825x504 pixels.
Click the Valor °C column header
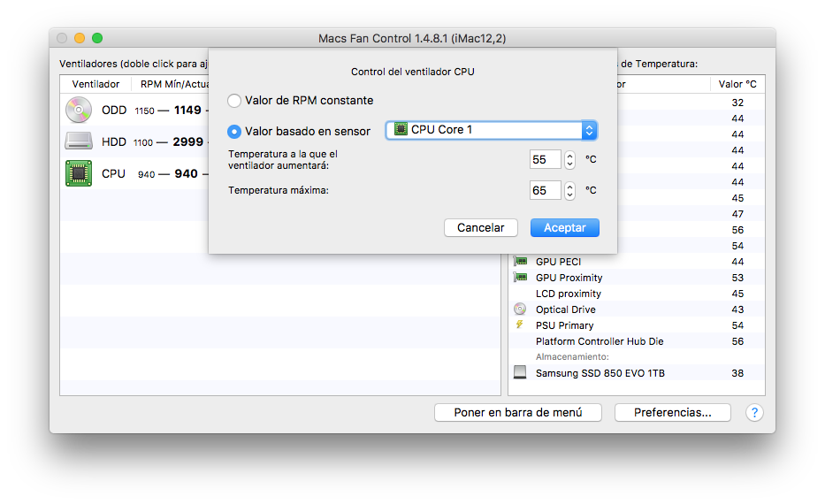737,84
